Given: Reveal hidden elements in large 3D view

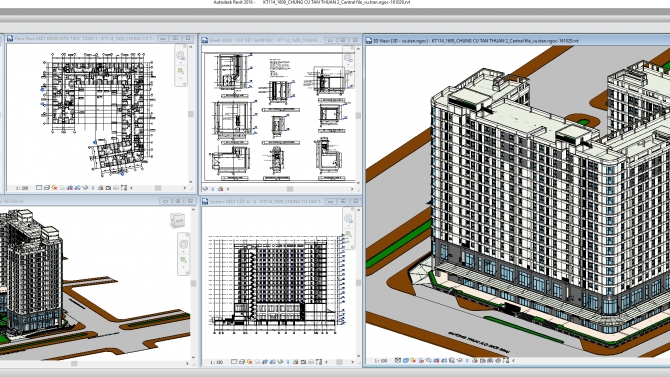Looking at the screenshot, I should 467,361.
